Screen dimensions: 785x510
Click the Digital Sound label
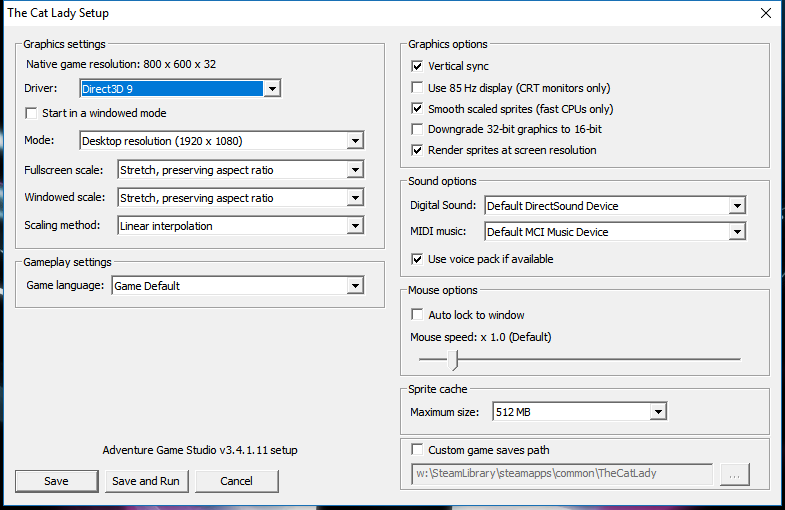click(x=443, y=205)
